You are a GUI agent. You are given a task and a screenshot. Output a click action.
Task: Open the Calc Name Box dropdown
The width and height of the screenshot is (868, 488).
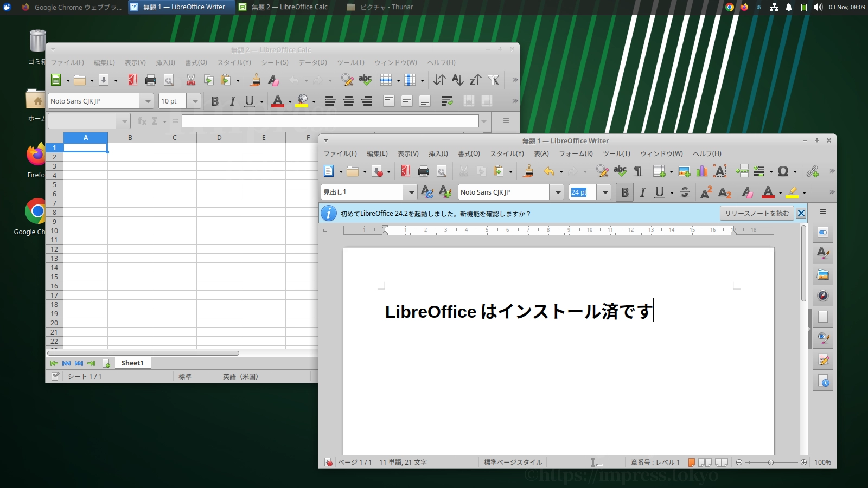tap(124, 121)
